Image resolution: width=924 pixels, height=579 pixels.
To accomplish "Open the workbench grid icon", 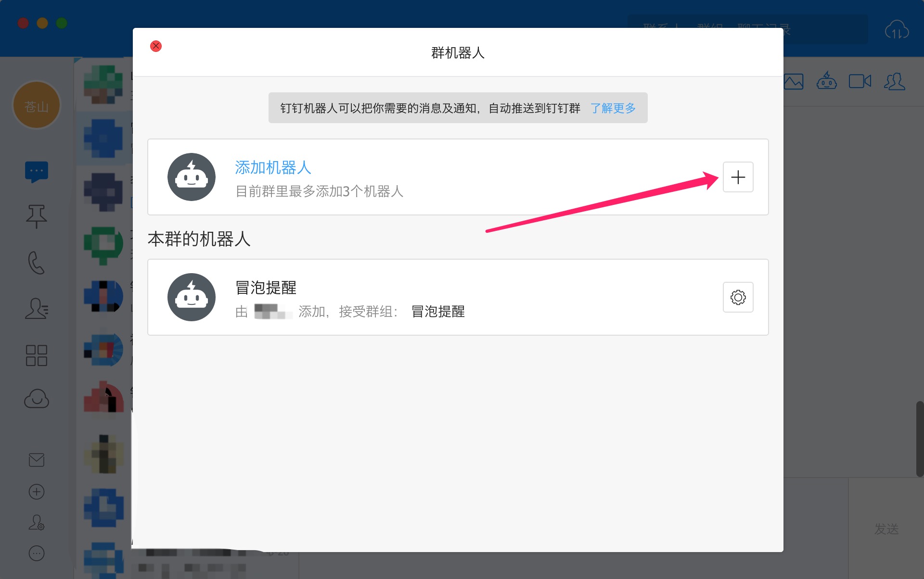I will (x=37, y=355).
